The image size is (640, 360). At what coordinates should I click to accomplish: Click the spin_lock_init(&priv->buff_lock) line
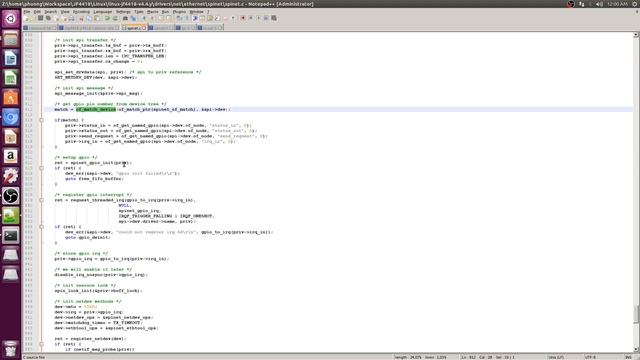98,291
